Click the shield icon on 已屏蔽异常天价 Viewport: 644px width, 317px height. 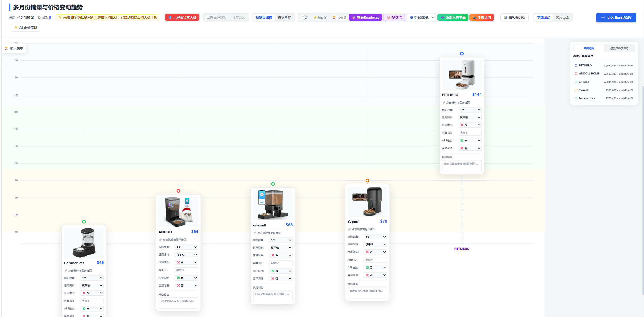point(170,17)
